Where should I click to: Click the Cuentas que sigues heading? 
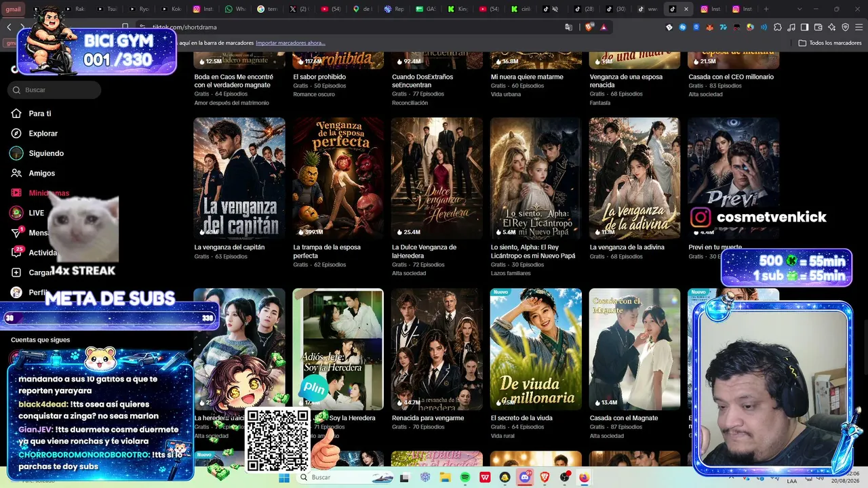coord(40,340)
